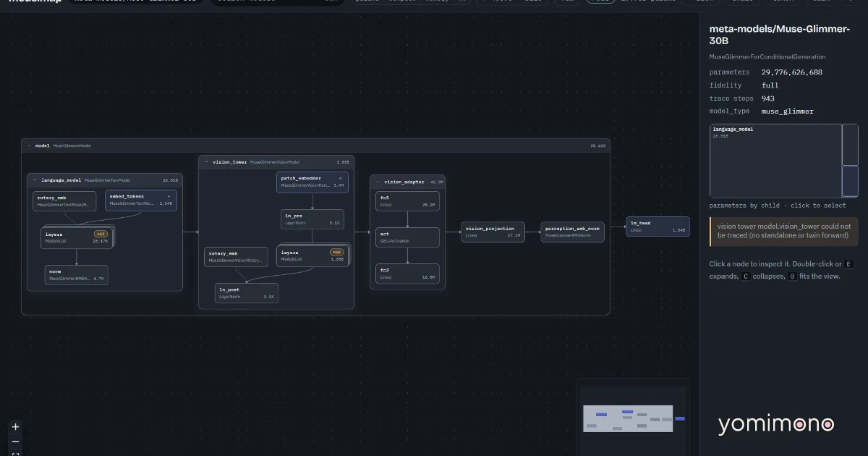This screenshot has width=868, height=456.
Task: Select the rotary_emb node in vision_tower
Action: (x=237, y=257)
